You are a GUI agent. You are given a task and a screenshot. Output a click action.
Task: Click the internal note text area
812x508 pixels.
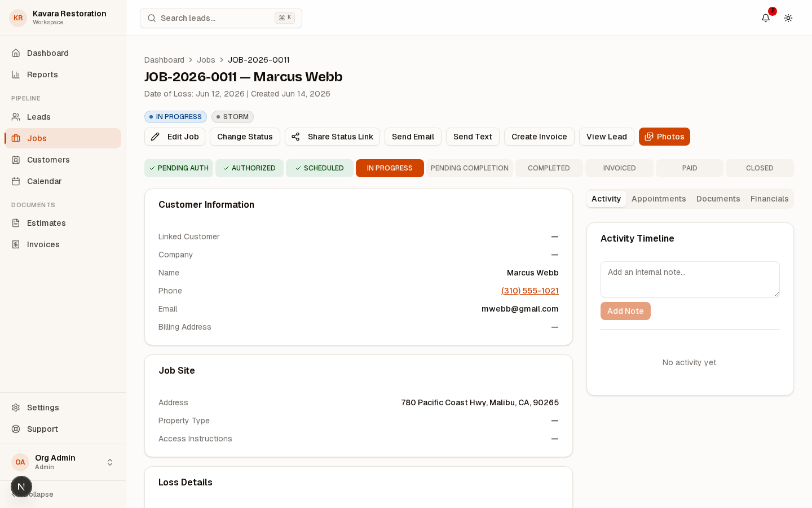pos(690,279)
